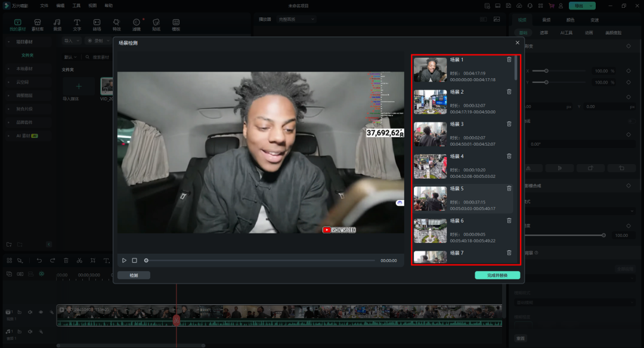Delete scene 2 with its trash icon
Screen dimensions: 644x348
509,92
